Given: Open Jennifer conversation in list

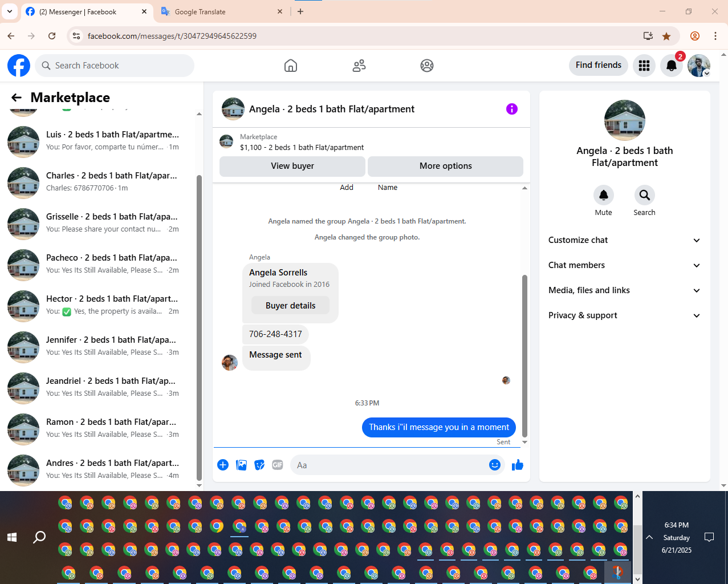Looking at the screenshot, I should pyautogui.click(x=100, y=346).
